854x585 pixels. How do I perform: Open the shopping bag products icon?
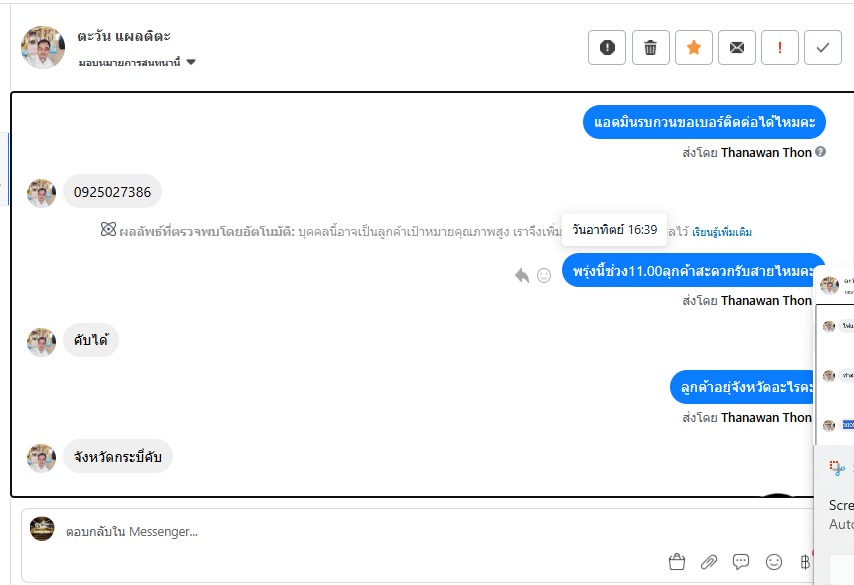point(677,562)
